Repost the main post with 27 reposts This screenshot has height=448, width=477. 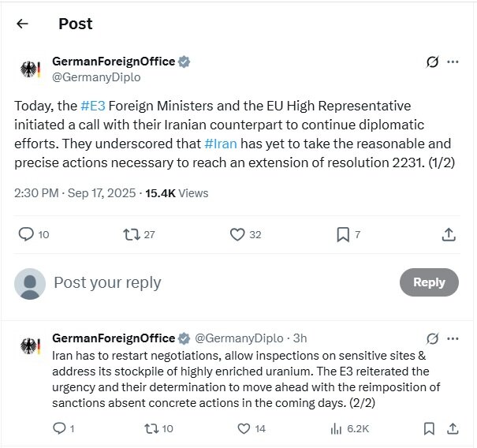click(133, 234)
